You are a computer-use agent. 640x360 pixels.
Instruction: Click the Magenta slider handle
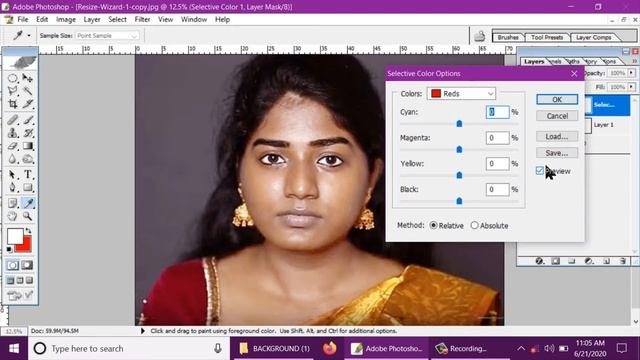coord(459,149)
